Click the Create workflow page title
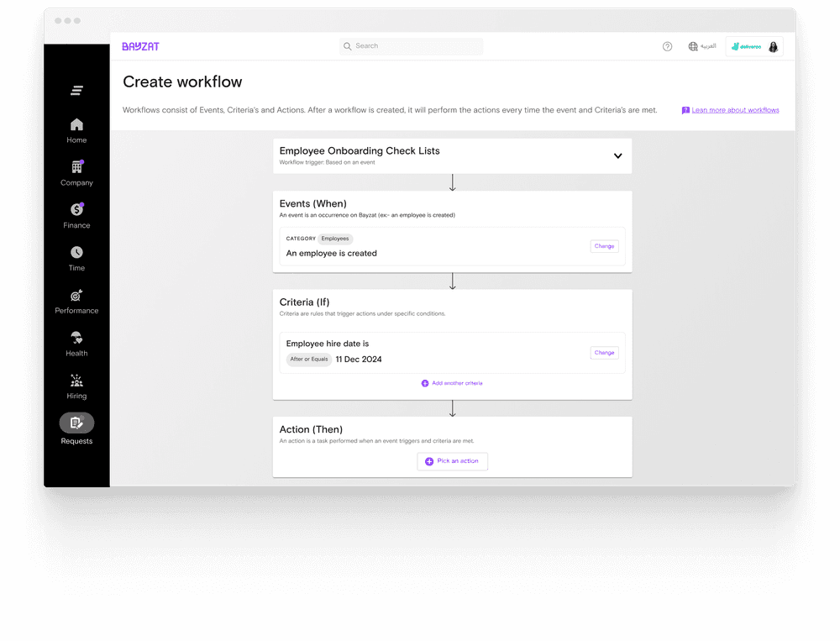This screenshot has width=840, height=641. tap(182, 82)
